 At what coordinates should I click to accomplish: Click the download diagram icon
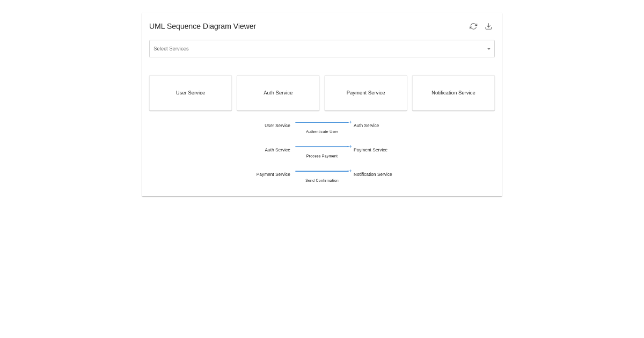488,26
